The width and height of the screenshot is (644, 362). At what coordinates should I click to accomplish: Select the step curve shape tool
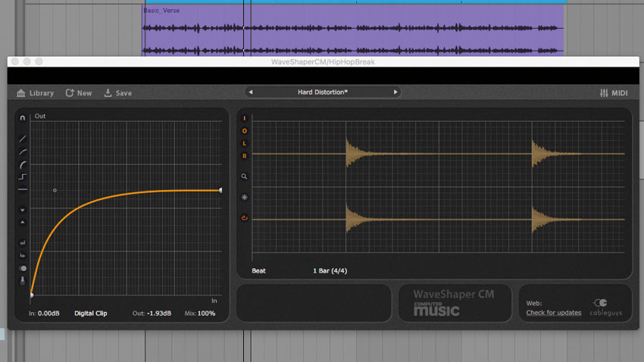(23, 176)
